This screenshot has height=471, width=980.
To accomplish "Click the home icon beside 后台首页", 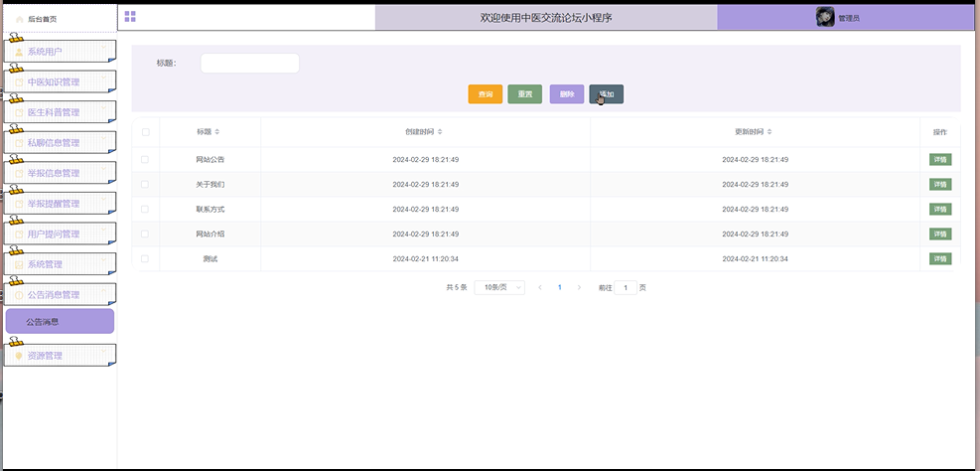I will 20,19.
